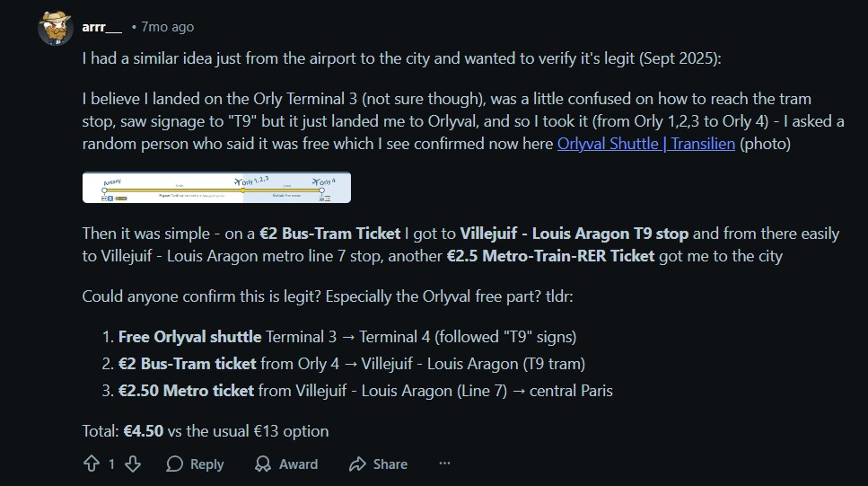Viewport: 868px width, 486px height.
Task: Click the bold "Free Orlyval shuttle" list item
Action: [x=190, y=337]
